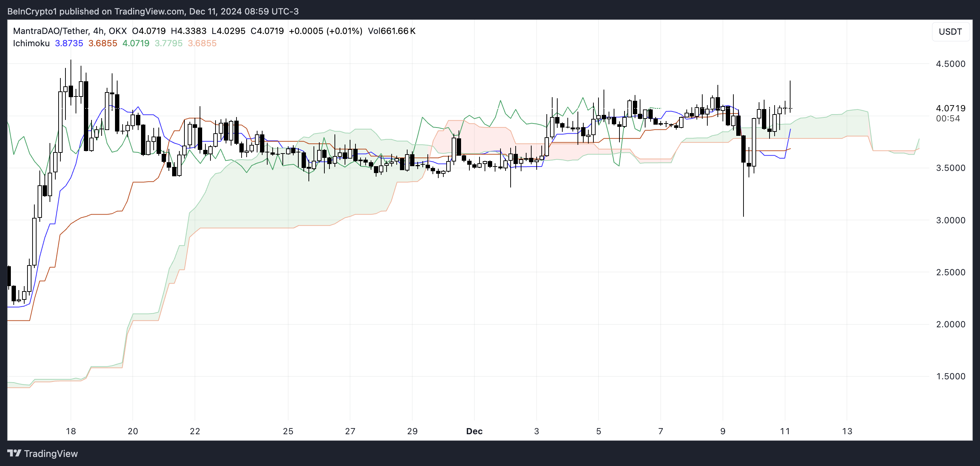Open the TradingView brand text link

tap(51, 453)
